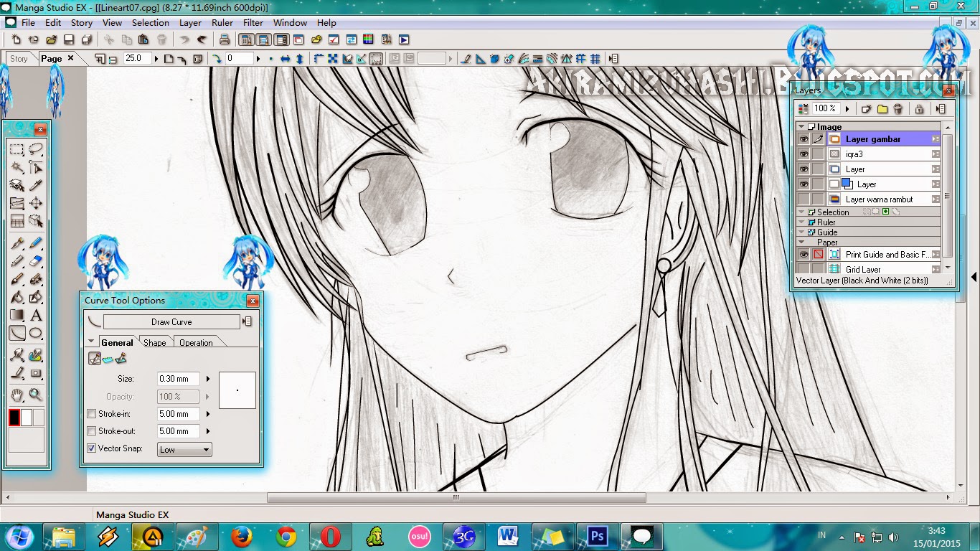Show the Layer warna rambut layer
The image size is (980, 551).
[804, 199]
